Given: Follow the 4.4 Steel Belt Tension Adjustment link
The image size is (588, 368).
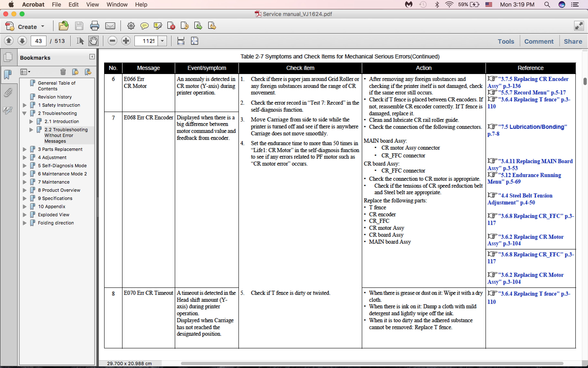Looking at the screenshot, I should [x=520, y=199].
